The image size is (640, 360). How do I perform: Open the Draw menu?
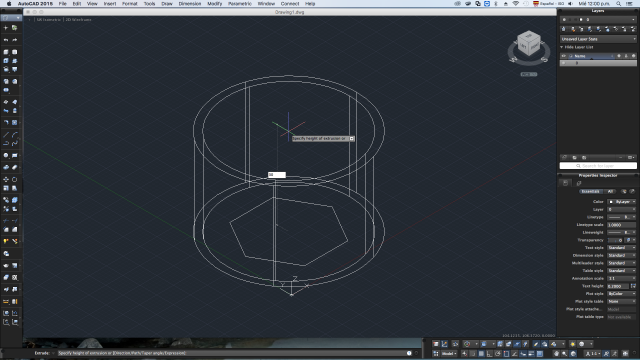point(167,4)
